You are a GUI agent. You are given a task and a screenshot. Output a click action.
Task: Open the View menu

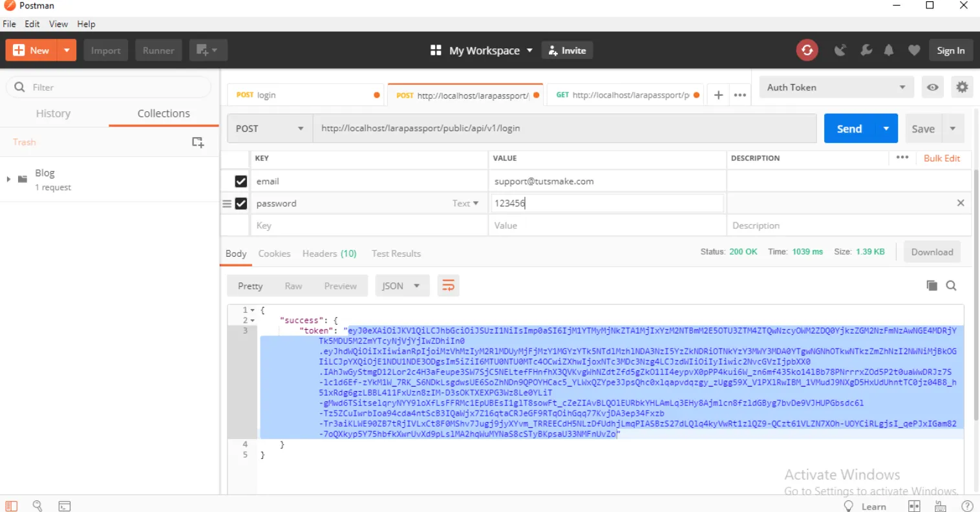coord(58,24)
